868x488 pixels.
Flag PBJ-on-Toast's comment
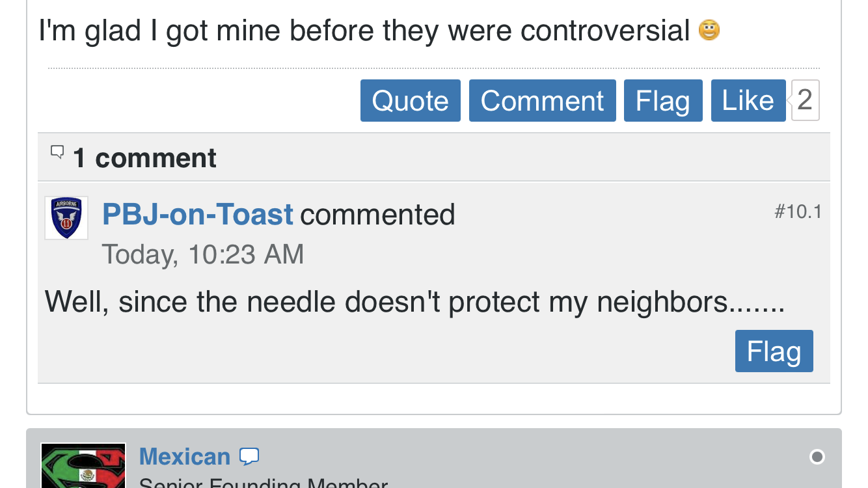click(774, 351)
